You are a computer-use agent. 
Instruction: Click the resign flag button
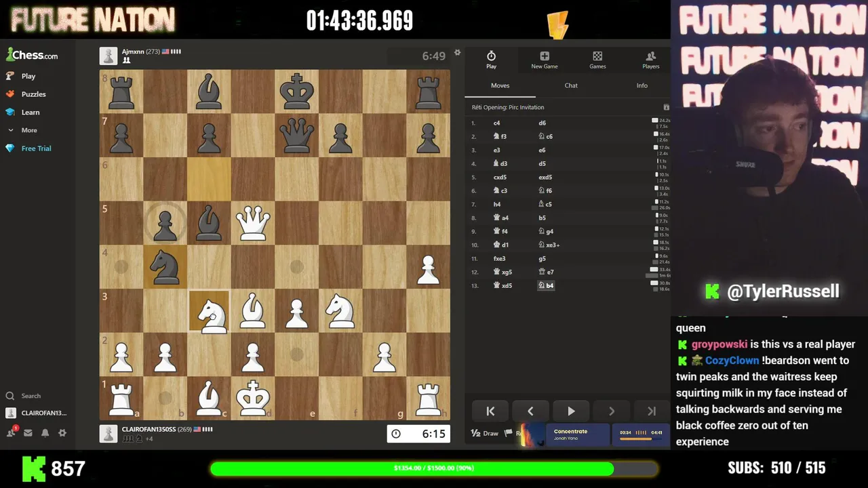509,433
